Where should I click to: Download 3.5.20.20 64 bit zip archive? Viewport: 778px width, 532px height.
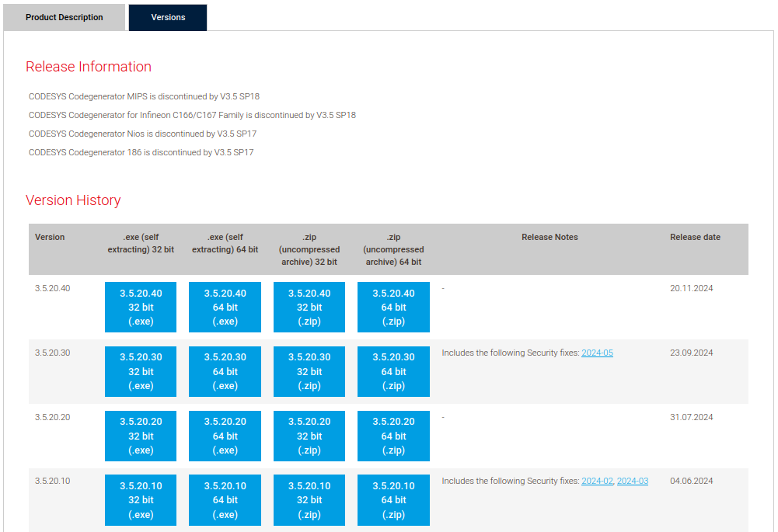pos(392,436)
